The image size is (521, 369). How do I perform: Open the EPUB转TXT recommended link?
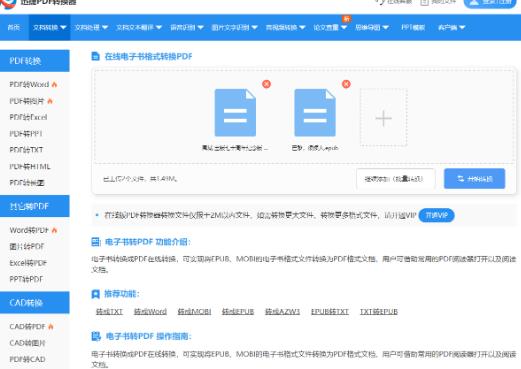coord(330,312)
